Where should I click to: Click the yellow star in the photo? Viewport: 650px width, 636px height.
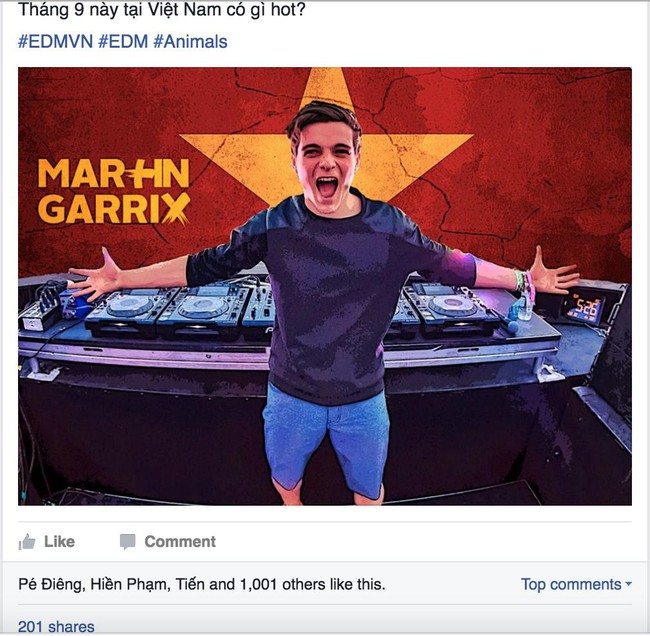[x=327, y=137]
